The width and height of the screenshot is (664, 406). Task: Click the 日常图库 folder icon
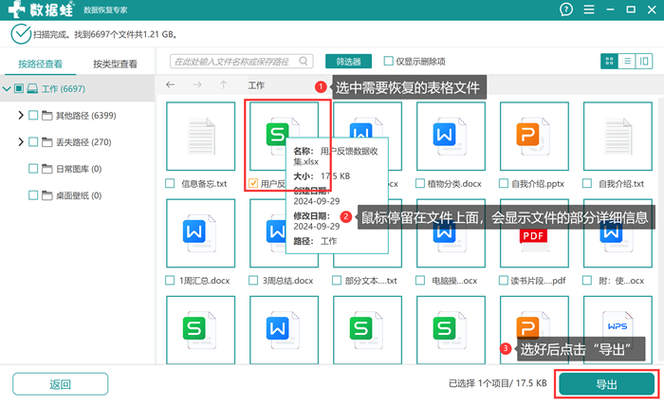click(x=47, y=169)
